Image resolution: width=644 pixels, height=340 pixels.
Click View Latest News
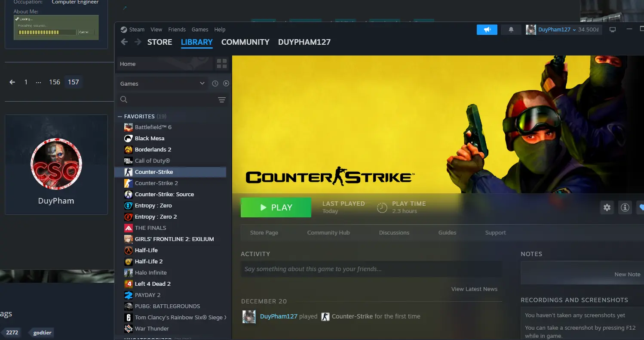tap(474, 289)
